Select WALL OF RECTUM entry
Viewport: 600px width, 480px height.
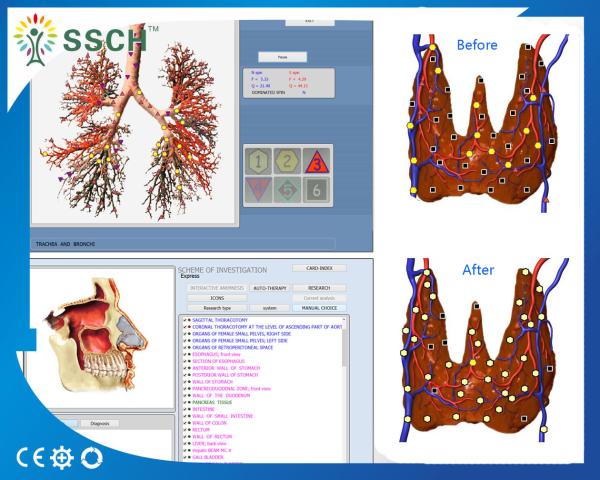coord(212,437)
